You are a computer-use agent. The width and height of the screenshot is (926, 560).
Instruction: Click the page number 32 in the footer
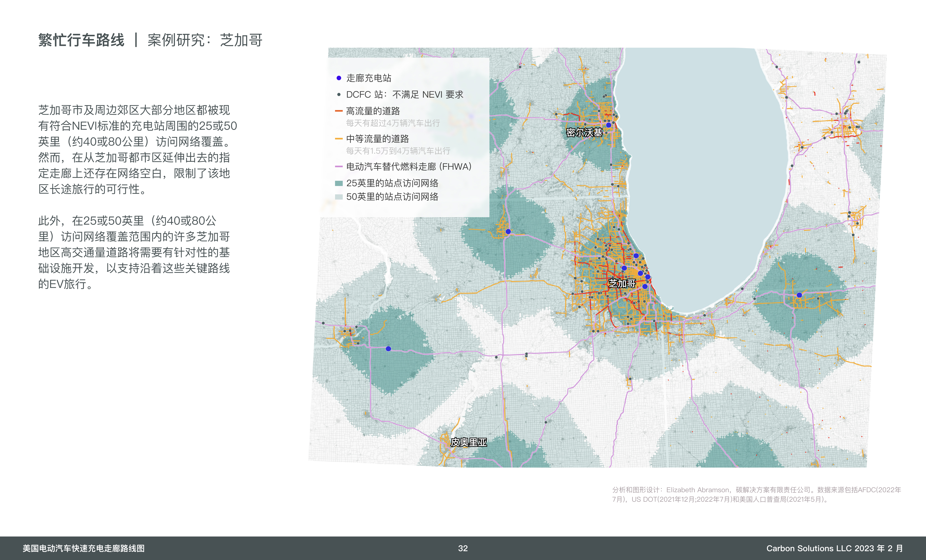point(463,548)
